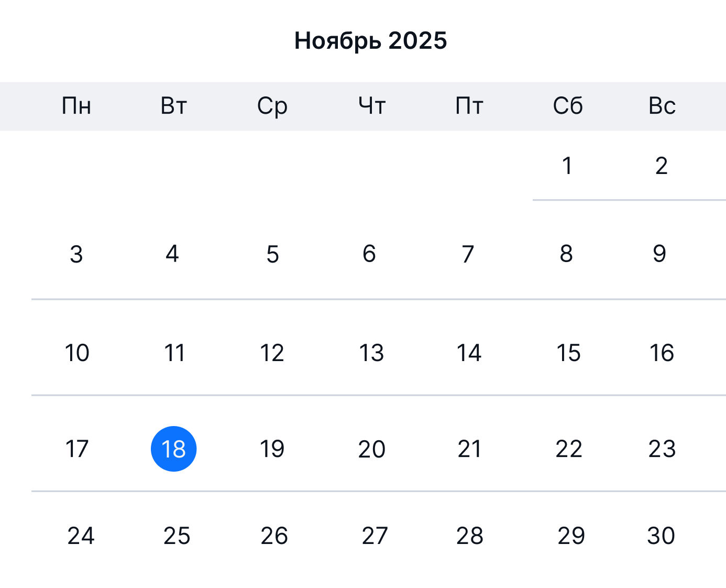The width and height of the screenshot is (726, 588).
Task: Choose the 10th in the calendar
Action: tap(77, 353)
